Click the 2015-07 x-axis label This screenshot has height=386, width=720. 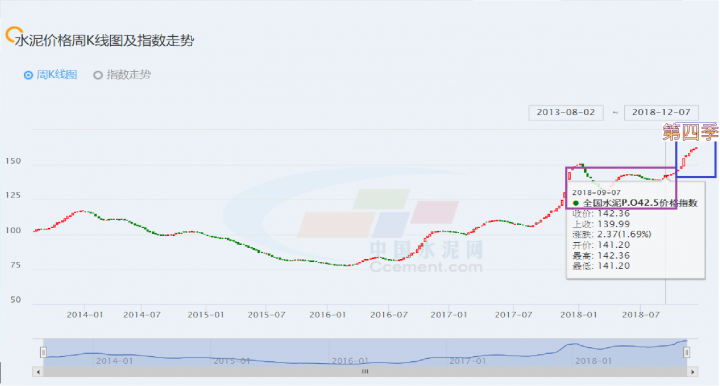tap(266, 315)
